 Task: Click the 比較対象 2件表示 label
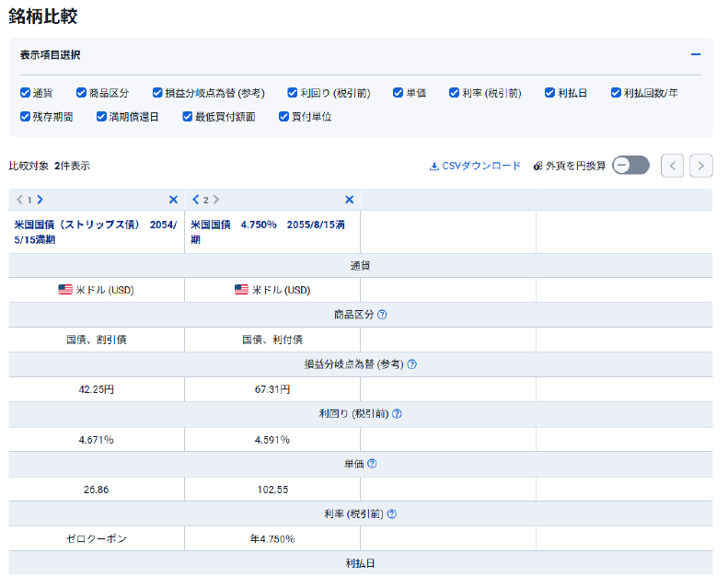point(49,166)
